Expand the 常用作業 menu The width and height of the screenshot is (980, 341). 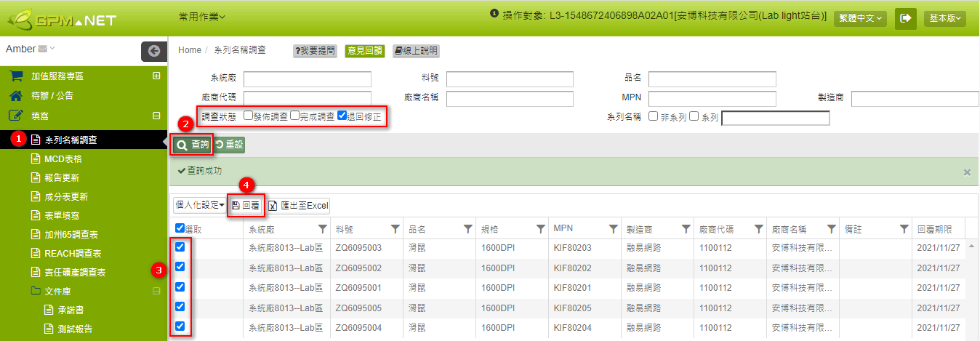(x=202, y=16)
